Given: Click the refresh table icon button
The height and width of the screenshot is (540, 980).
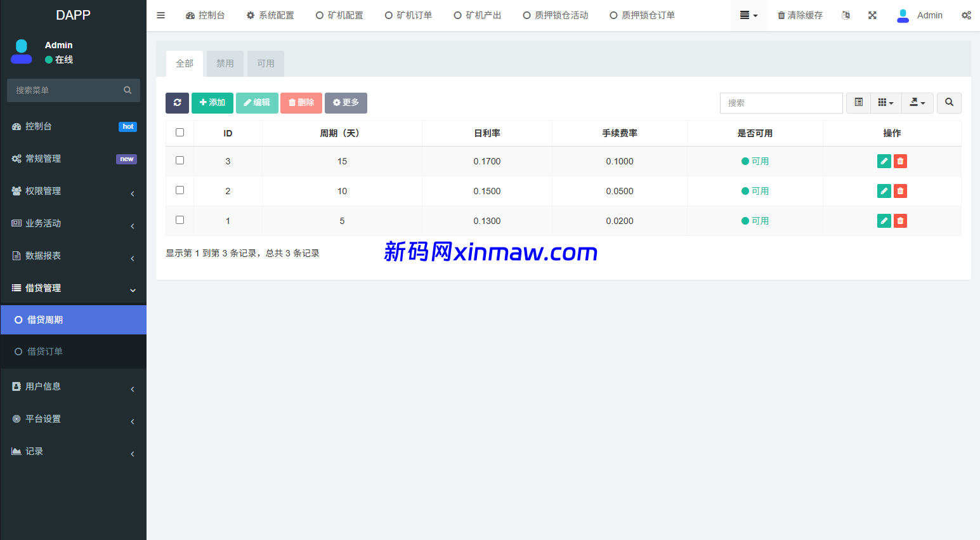Looking at the screenshot, I should click(x=177, y=103).
